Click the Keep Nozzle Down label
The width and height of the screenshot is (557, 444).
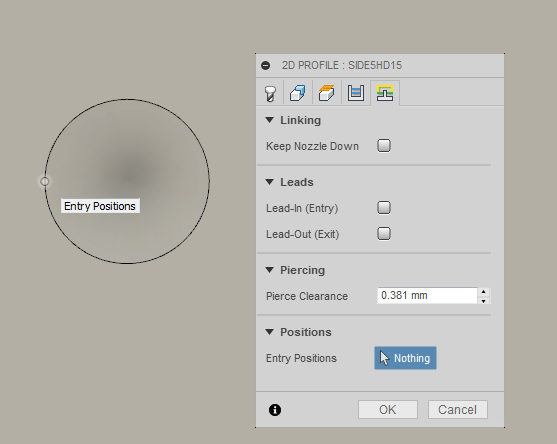(312, 146)
